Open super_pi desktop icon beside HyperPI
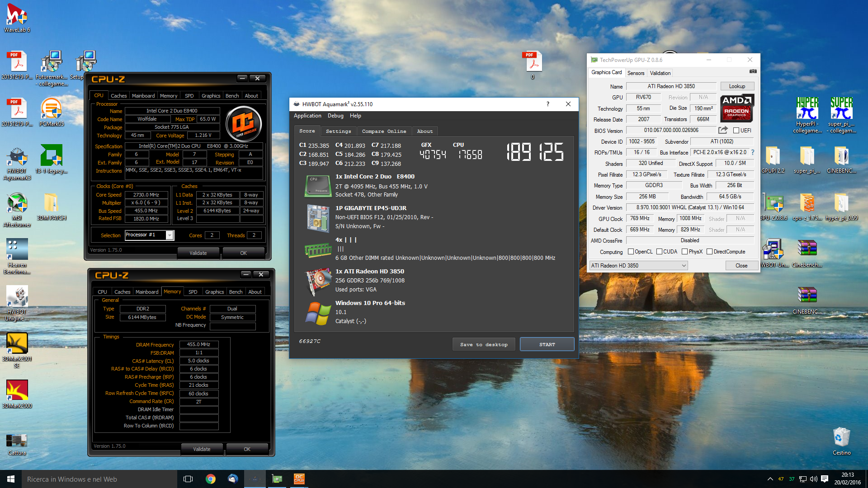 click(x=841, y=115)
